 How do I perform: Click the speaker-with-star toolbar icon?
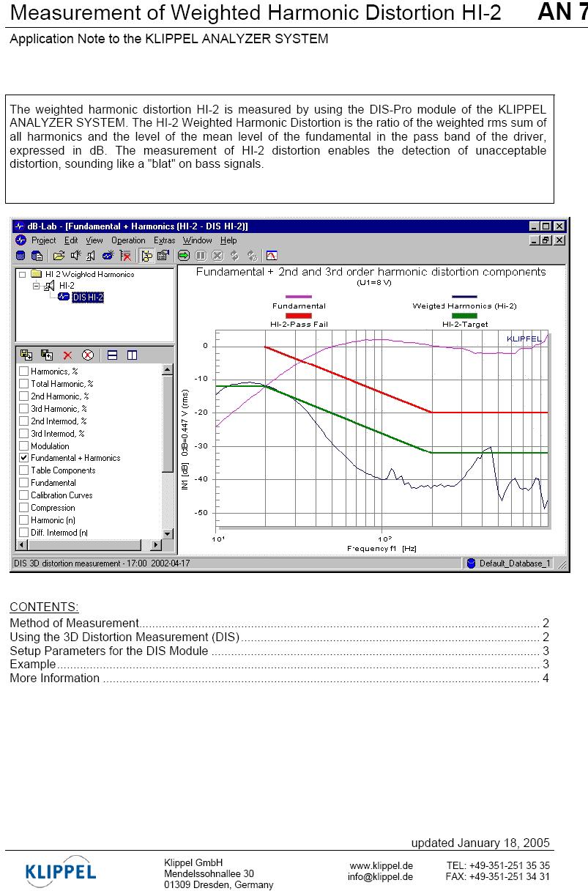click(75, 256)
